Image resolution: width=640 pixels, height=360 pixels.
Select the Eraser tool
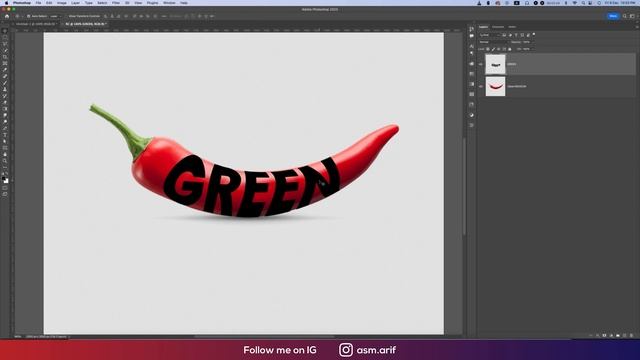coord(5,102)
